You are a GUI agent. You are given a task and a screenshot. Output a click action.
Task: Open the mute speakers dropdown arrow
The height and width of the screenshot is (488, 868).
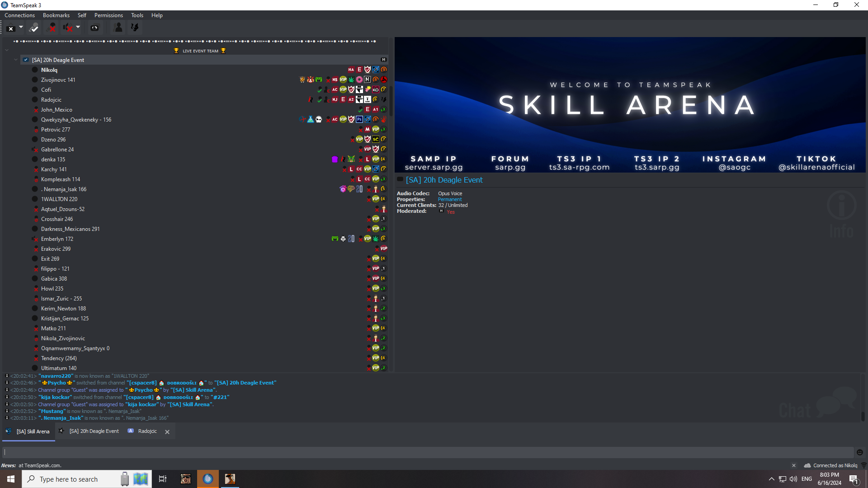point(78,27)
